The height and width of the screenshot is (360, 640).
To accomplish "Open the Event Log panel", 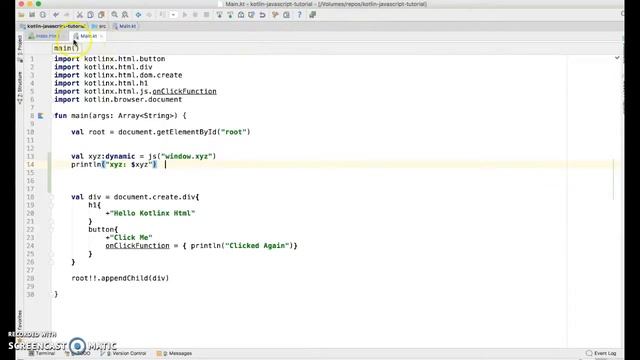I will (601, 353).
